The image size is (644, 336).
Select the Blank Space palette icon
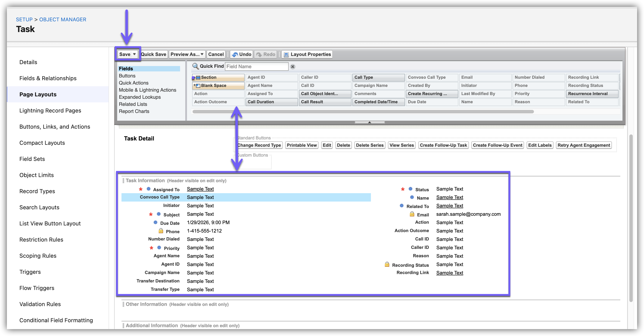click(198, 86)
